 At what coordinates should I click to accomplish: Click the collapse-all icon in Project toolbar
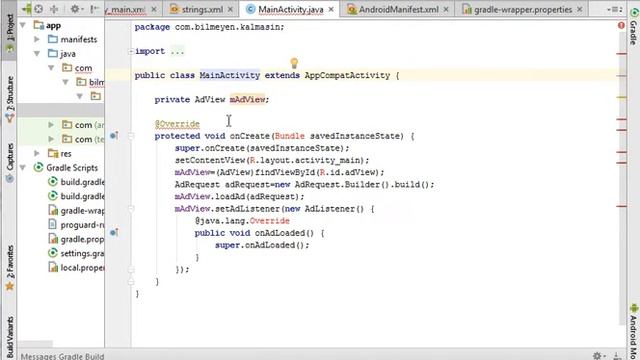pyautogui.click(x=54, y=9)
